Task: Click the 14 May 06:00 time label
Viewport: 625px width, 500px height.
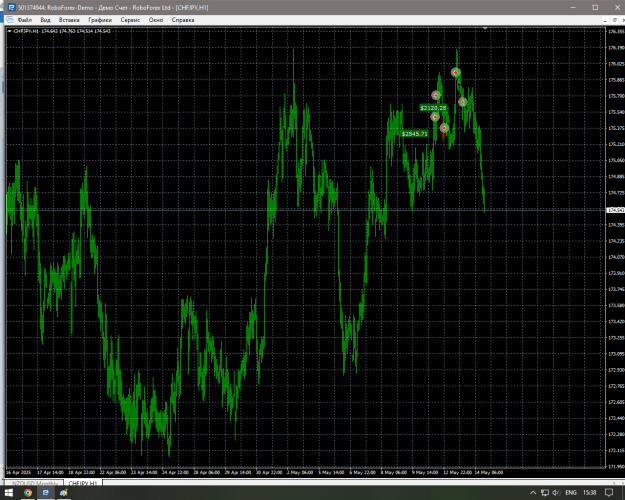Action: (489, 472)
